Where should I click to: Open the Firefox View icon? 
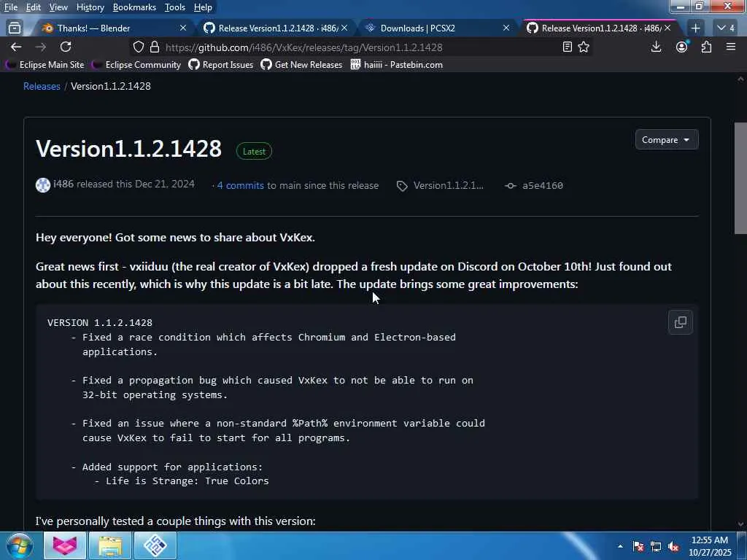coord(15,28)
